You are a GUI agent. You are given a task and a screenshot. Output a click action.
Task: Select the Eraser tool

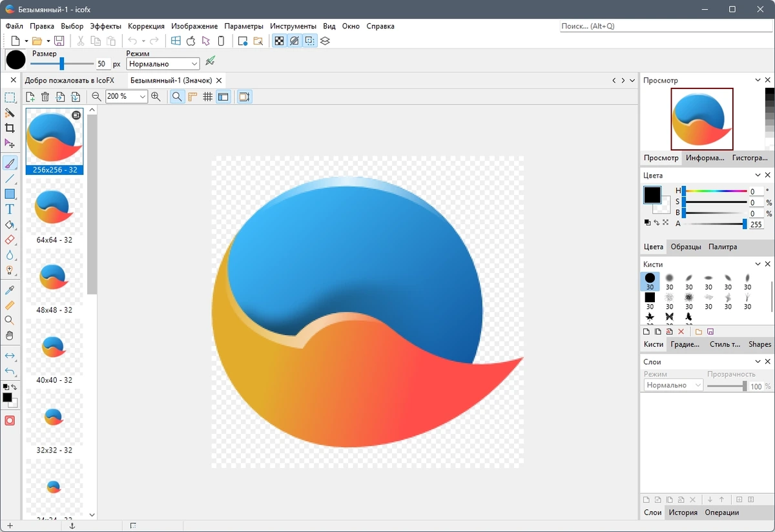(x=10, y=240)
